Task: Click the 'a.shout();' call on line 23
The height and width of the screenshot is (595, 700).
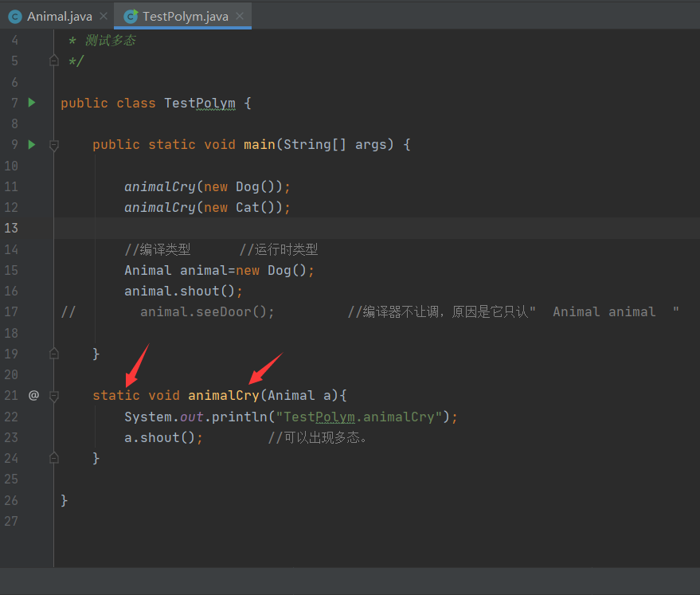Action: 163,437
